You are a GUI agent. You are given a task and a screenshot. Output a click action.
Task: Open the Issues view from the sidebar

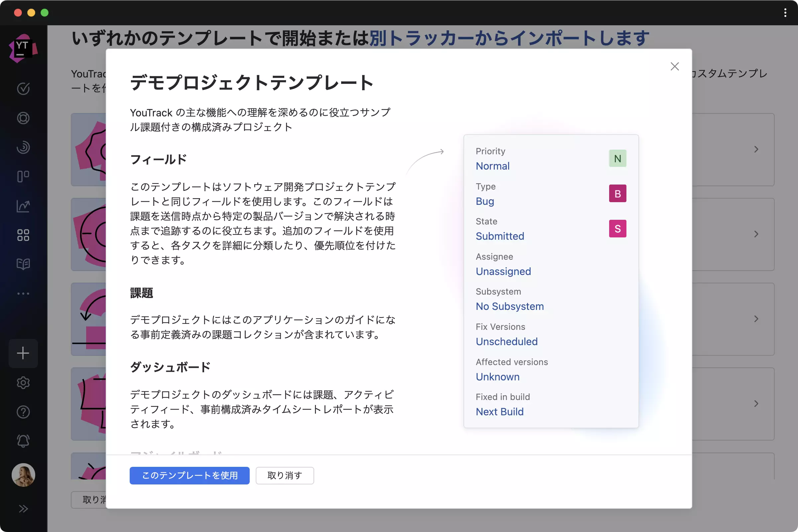(x=23, y=88)
